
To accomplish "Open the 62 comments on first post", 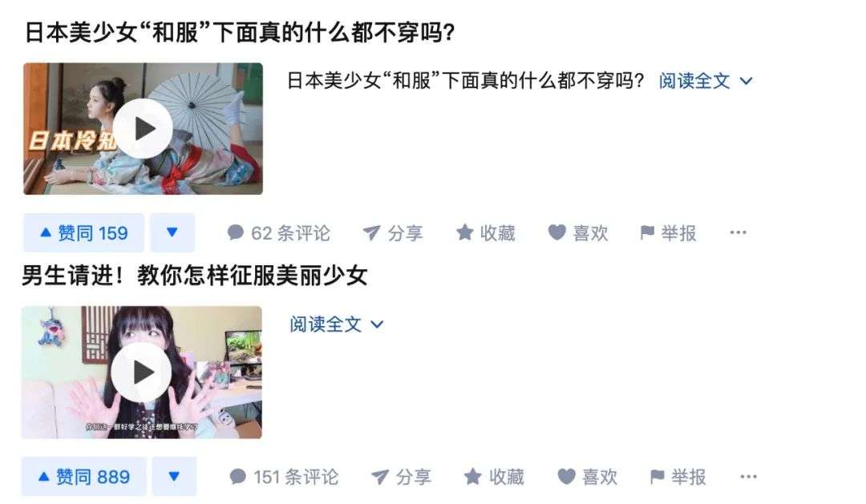I will tap(279, 233).
